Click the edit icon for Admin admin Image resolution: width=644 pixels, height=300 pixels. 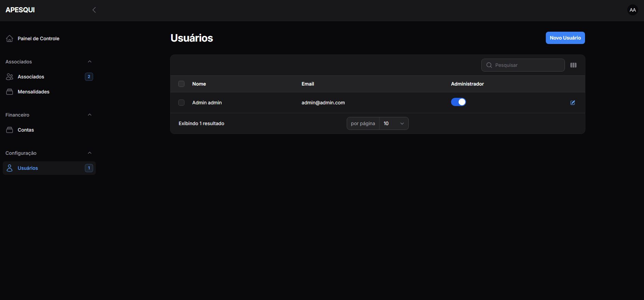click(572, 103)
